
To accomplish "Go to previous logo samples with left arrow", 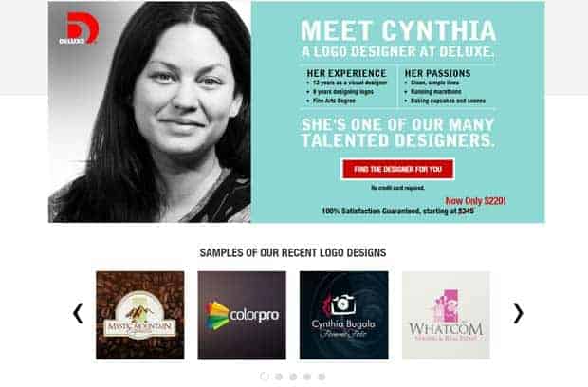I will click(78, 313).
